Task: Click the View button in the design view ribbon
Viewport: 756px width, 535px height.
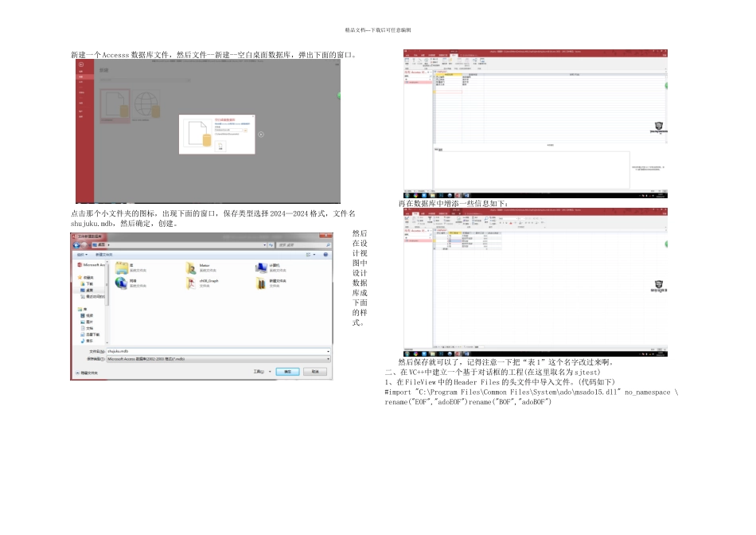Action: pyautogui.click(x=407, y=62)
